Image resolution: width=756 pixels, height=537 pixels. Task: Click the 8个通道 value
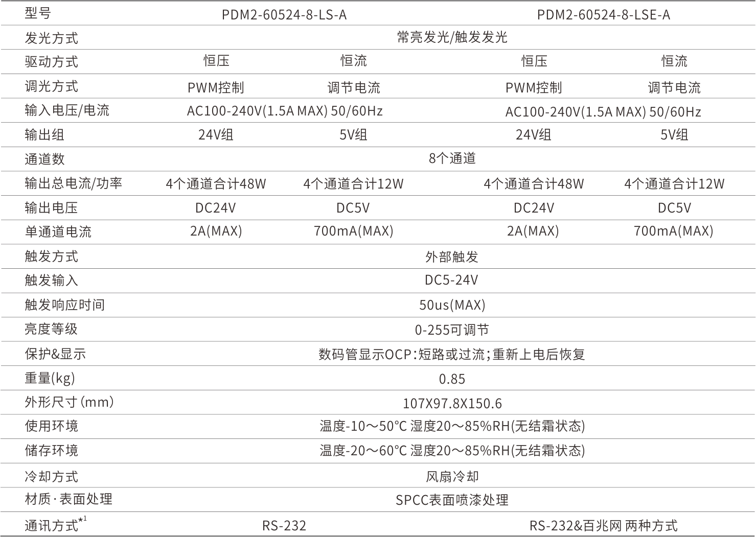coord(452,159)
